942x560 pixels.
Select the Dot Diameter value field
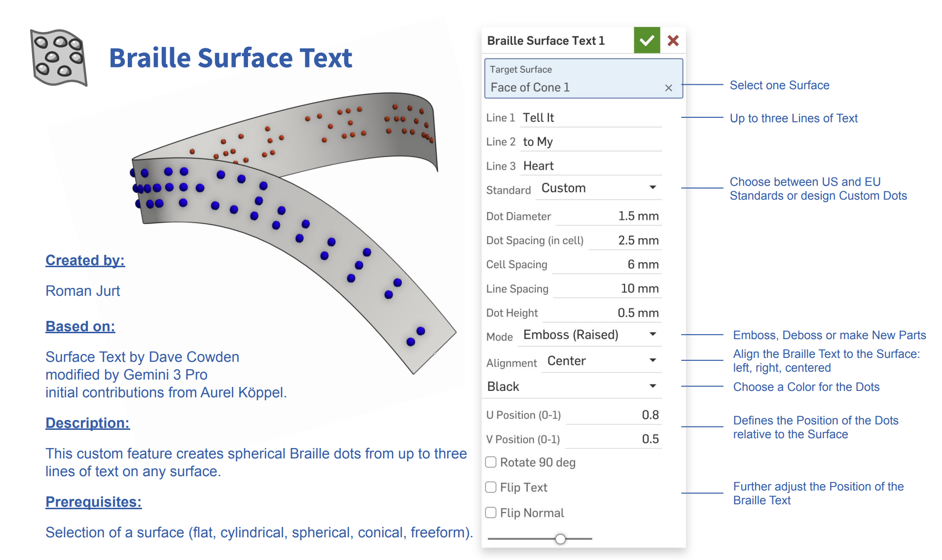[x=608, y=216]
